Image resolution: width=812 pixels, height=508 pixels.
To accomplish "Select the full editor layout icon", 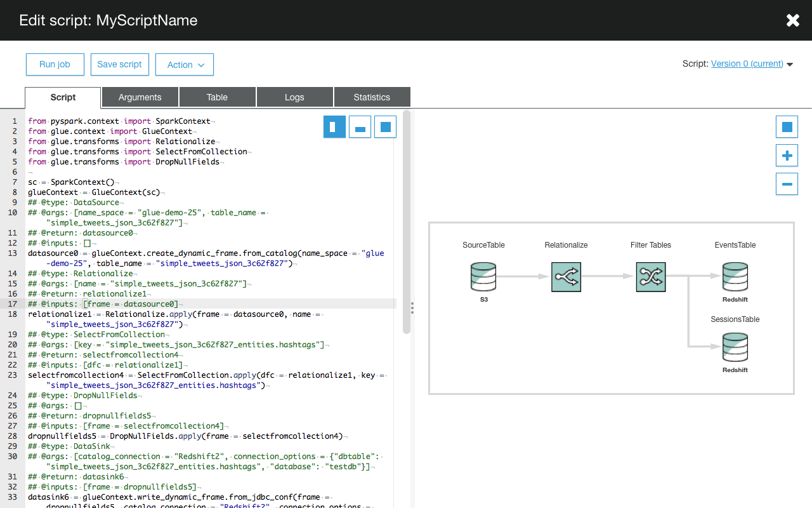I will point(385,126).
